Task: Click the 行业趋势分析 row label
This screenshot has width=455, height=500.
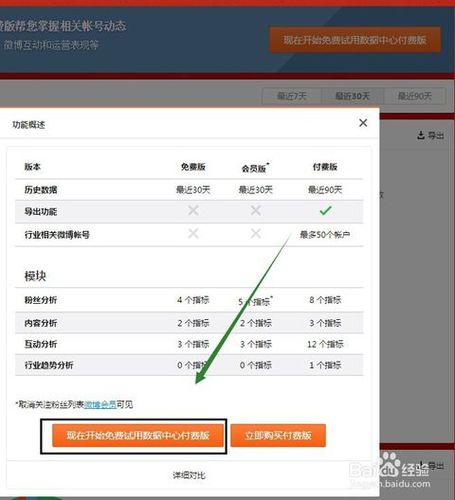Action: point(49,365)
